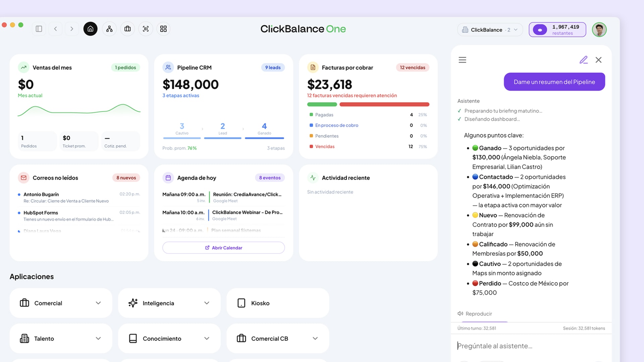Open the Antonio Bugarín email
Screen dimensions: 644x362
79,197
